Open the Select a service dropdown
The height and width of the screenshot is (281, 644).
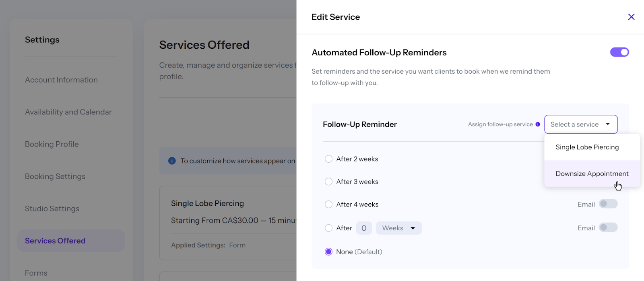click(x=580, y=124)
